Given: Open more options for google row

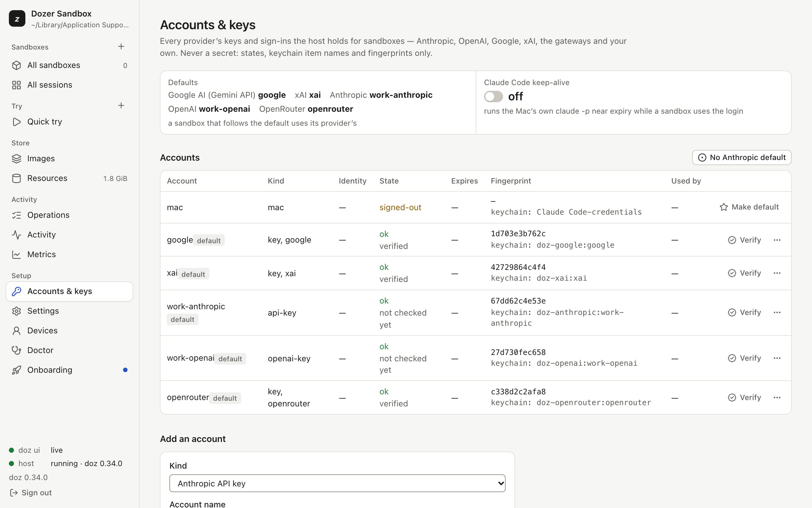Looking at the screenshot, I should click(x=777, y=240).
